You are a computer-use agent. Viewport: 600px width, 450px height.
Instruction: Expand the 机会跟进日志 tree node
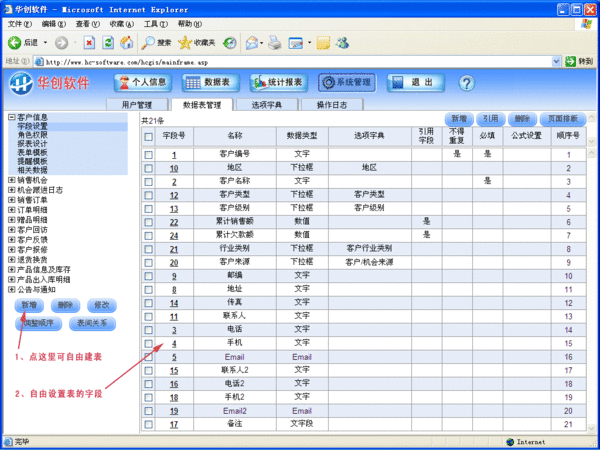click(12, 190)
